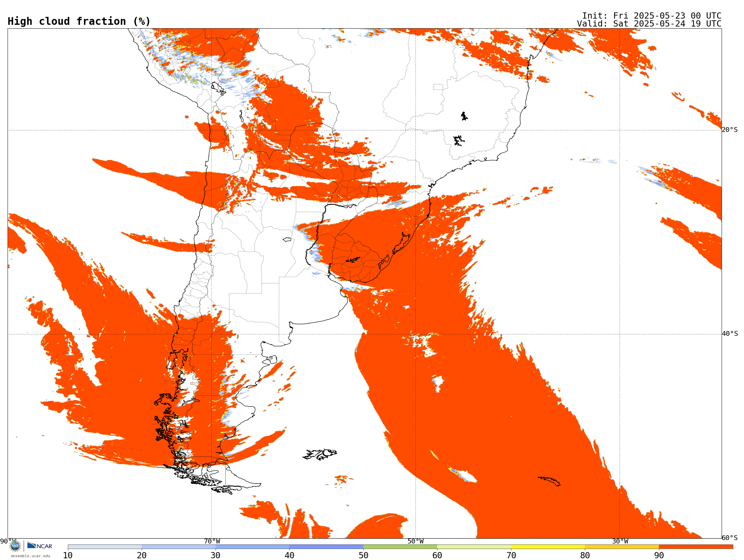Click the 80–90% amber colorbar segment
The width and height of the screenshot is (744, 560).
coord(622,547)
